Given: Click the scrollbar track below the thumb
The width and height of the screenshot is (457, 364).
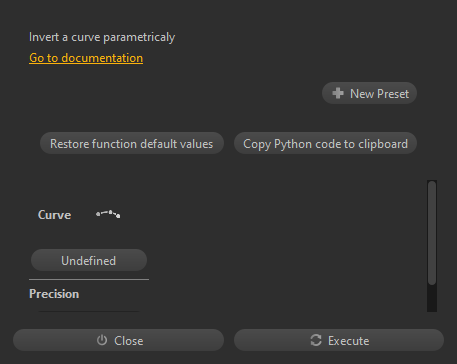Looking at the screenshot, I should [432, 298].
